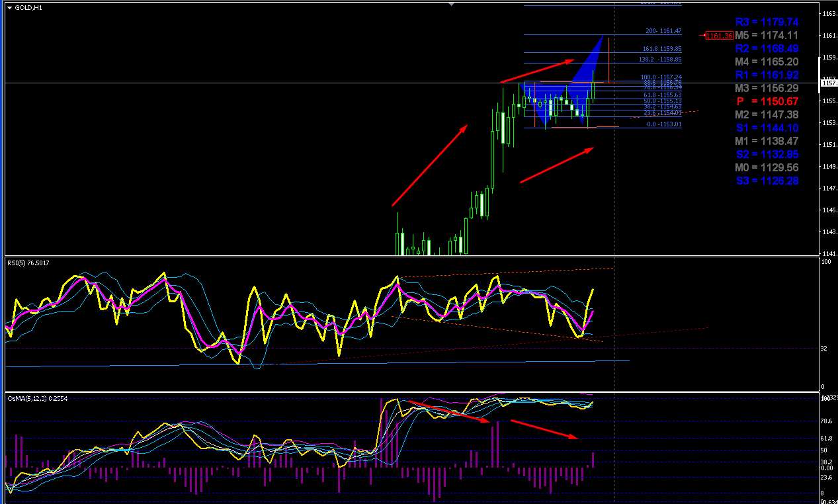Screen dimensions: 838x504
Task: Select Fibonacci label 0.0 -1153.01
Action: click(x=664, y=124)
